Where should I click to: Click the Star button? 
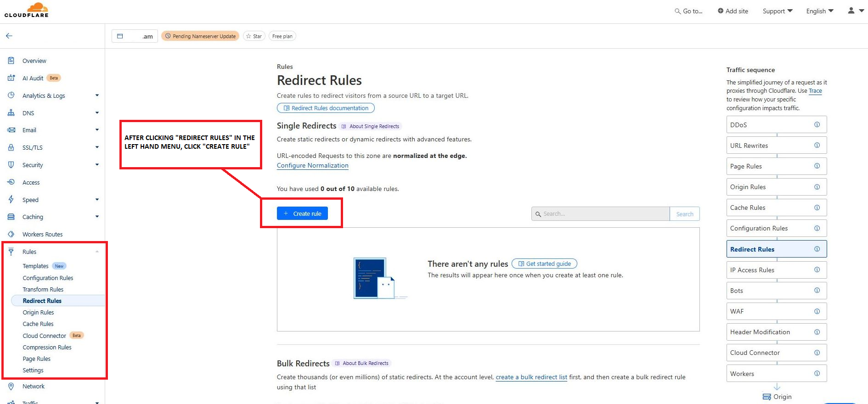tap(254, 36)
